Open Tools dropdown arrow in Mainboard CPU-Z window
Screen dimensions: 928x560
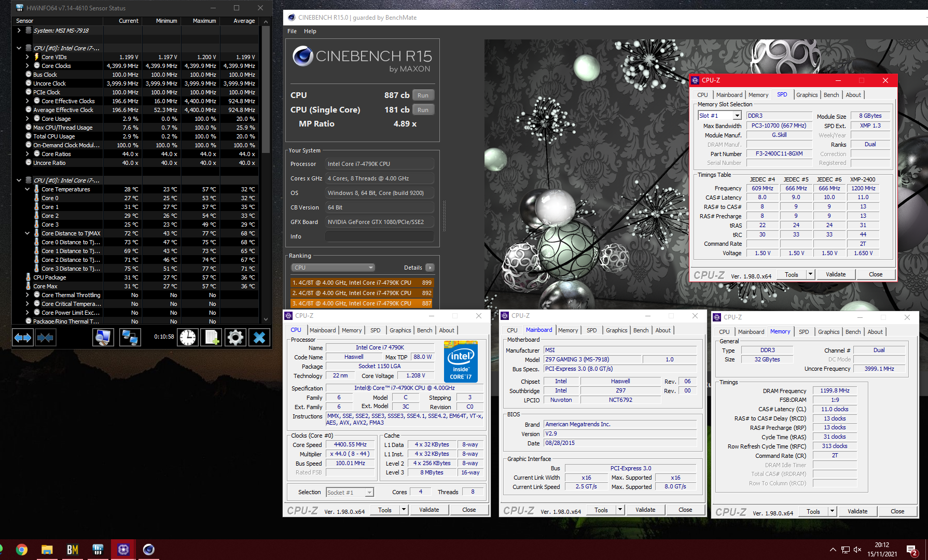coord(620,510)
